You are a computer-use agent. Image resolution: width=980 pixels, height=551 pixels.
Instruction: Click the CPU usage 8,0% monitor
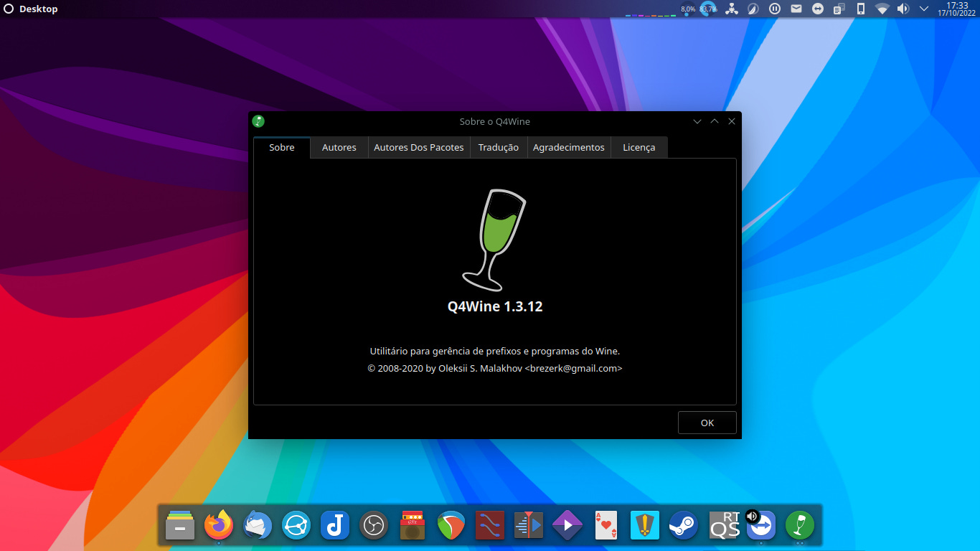[688, 9]
